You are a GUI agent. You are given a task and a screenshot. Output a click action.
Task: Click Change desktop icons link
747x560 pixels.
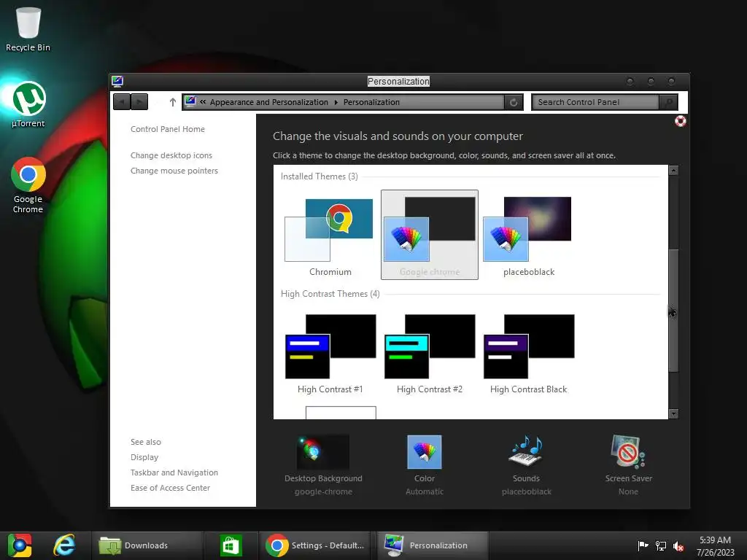click(171, 155)
